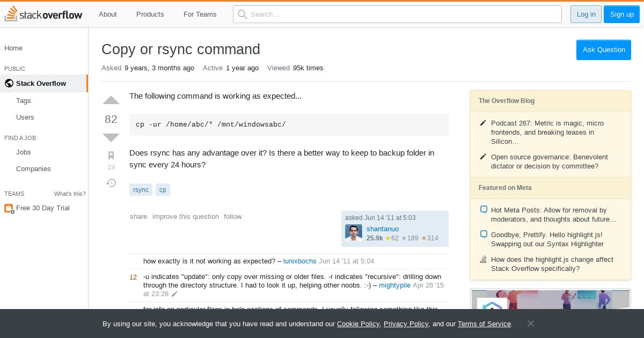The width and height of the screenshot is (644, 338).
Task: Click the Log in button
Action: pos(586,14)
